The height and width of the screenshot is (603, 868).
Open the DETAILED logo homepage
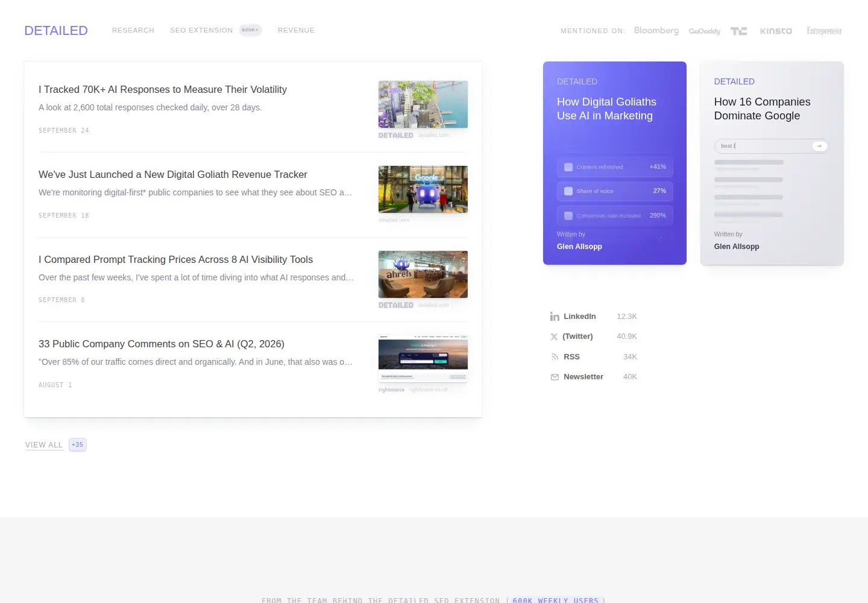coord(56,30)
